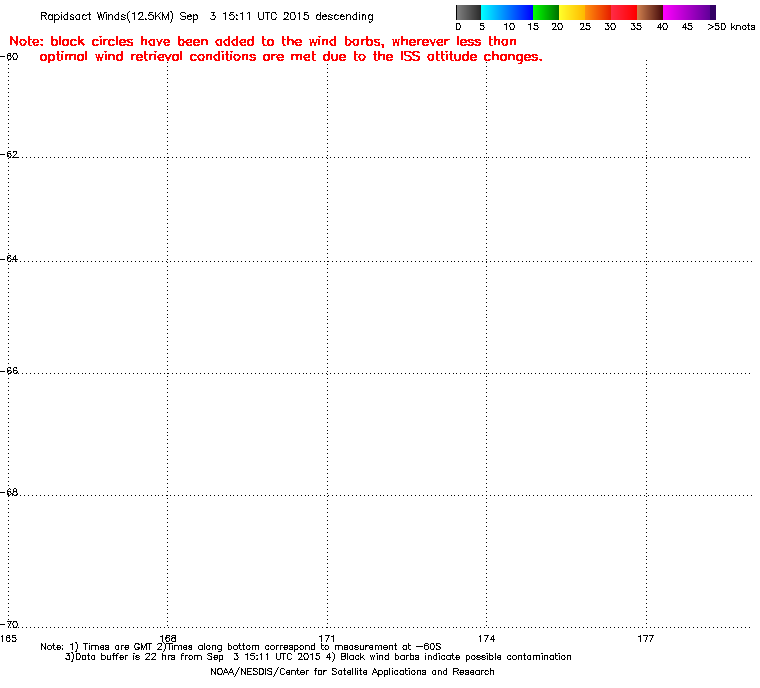Click the red note 'black circles have been added'
The width and height of the screenshot is (760, 688).
[x=153, y=41]
